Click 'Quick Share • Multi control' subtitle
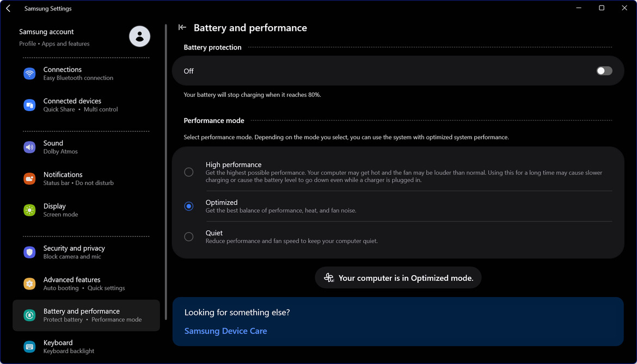Screen dimensions: 637x364 [81, 109]
